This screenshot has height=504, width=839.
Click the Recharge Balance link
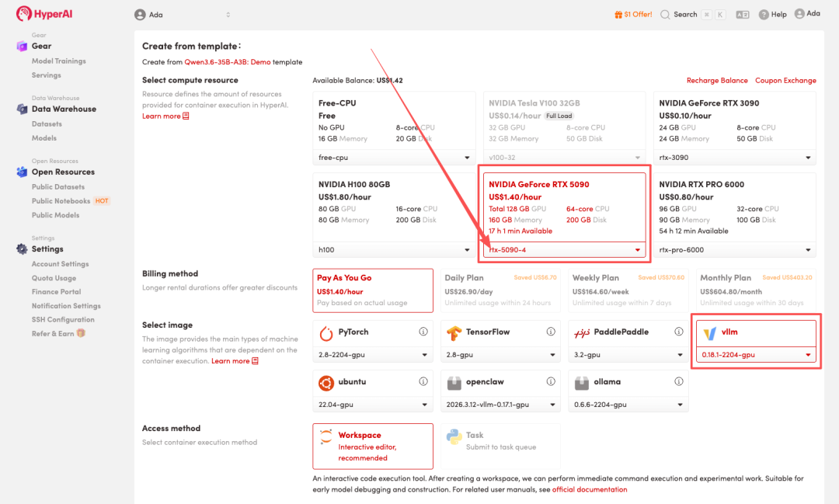pos(717,81)
